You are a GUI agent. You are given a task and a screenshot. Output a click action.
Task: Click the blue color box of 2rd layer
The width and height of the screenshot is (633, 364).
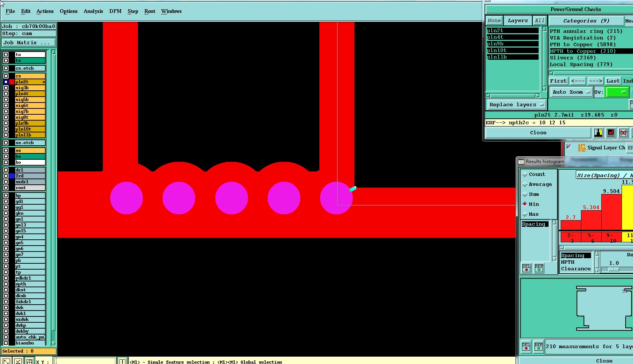(12, 176)
